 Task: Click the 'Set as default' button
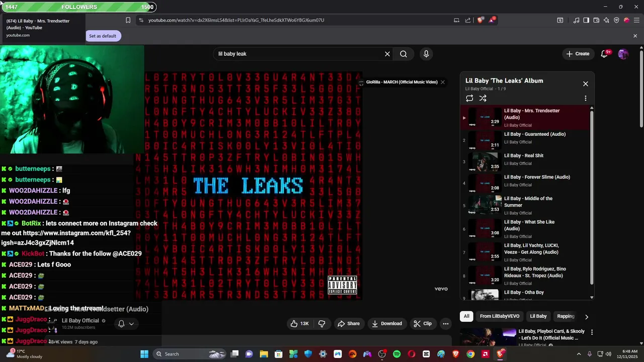[x=103, y=36]
